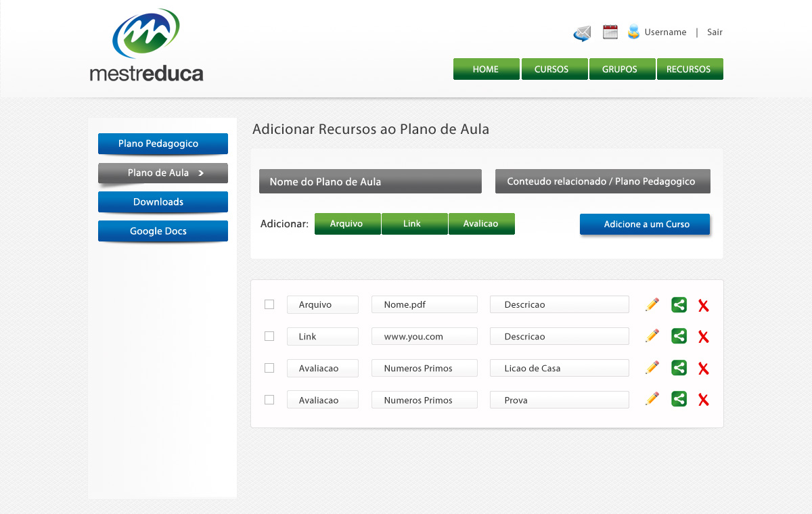Tick the checkbox for Link row
Viewport: 812px width, 514px height.
click(x=269, y=336)
